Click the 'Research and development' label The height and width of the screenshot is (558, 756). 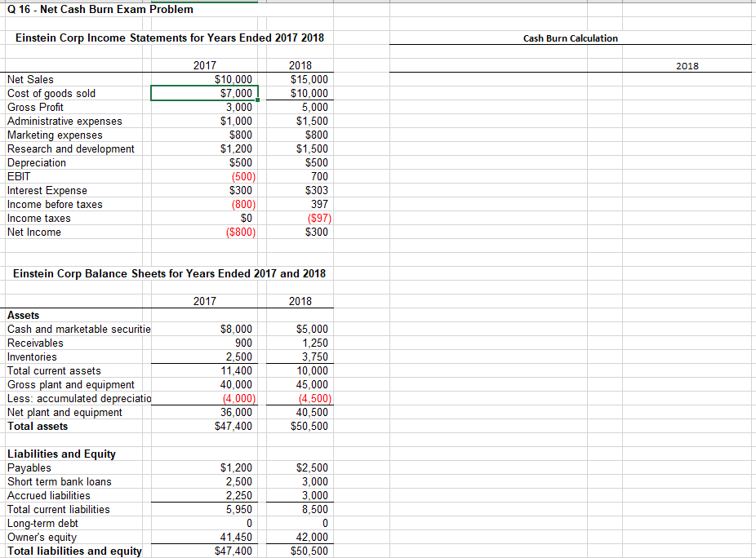71,149
